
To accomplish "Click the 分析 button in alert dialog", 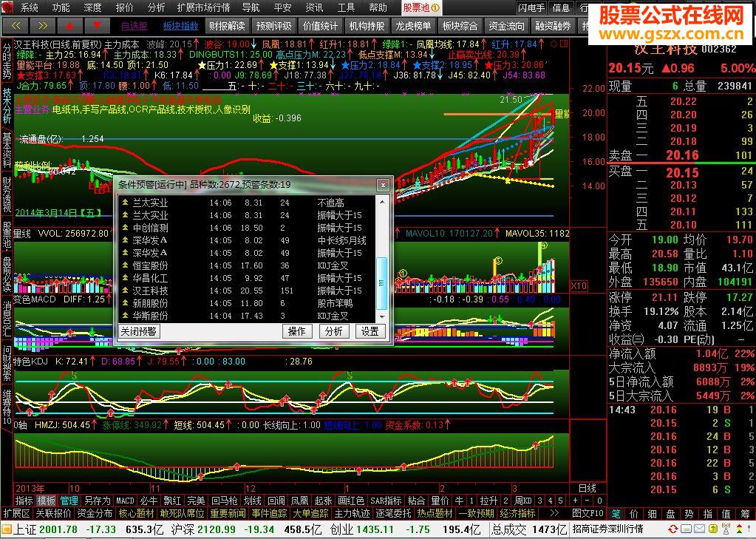I will coord(333,331).
